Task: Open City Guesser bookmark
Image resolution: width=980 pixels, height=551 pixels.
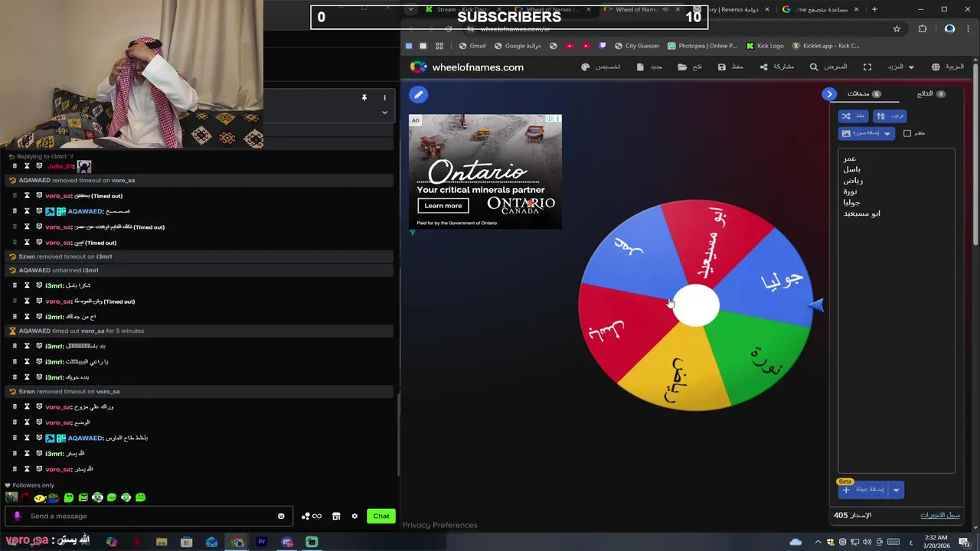Action: pos(636,46)
